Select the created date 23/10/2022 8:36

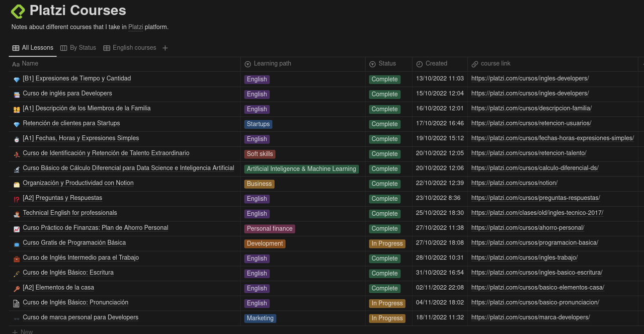tap(438, 198)
